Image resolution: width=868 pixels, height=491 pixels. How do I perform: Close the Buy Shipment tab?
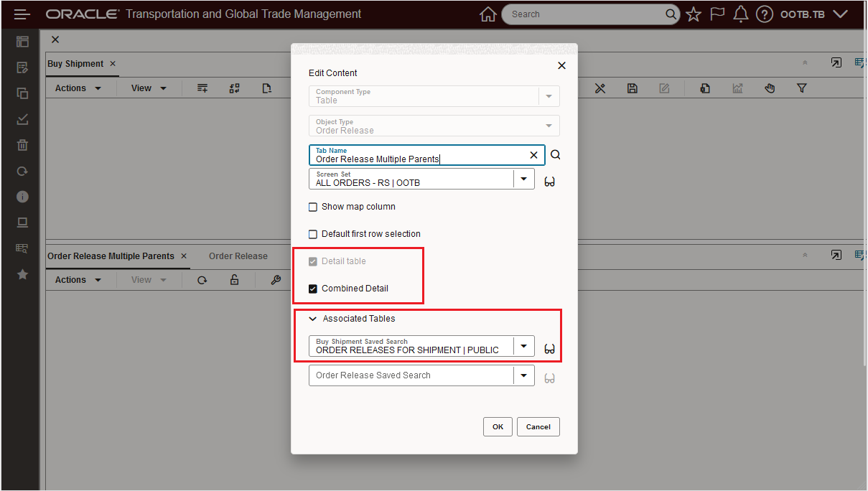[x=113, y=64]
